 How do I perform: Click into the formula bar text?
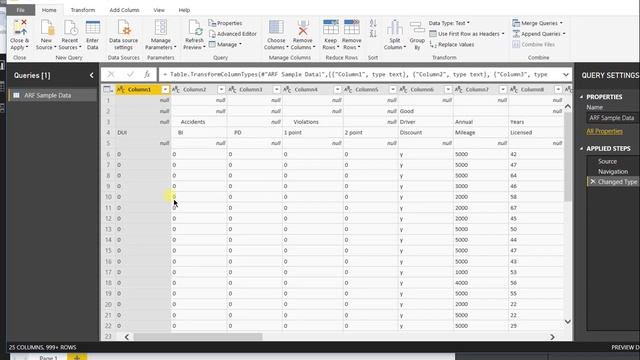(359, 75)
